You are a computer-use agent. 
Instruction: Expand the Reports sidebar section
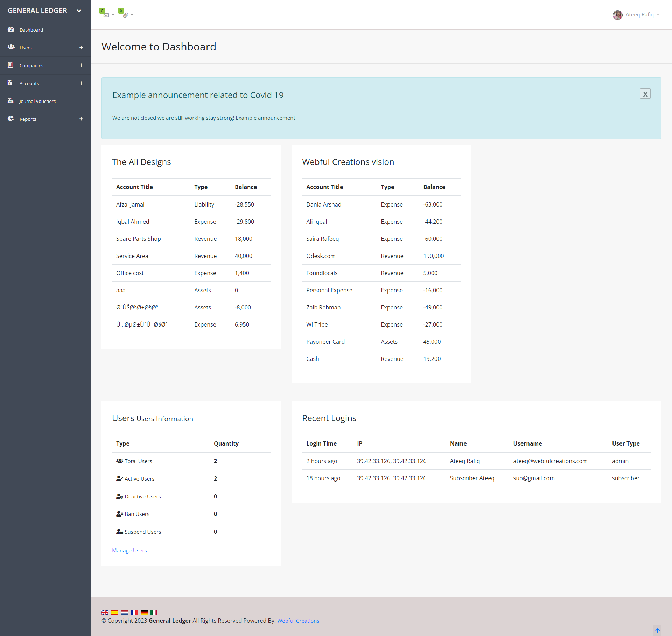[81, 119]
